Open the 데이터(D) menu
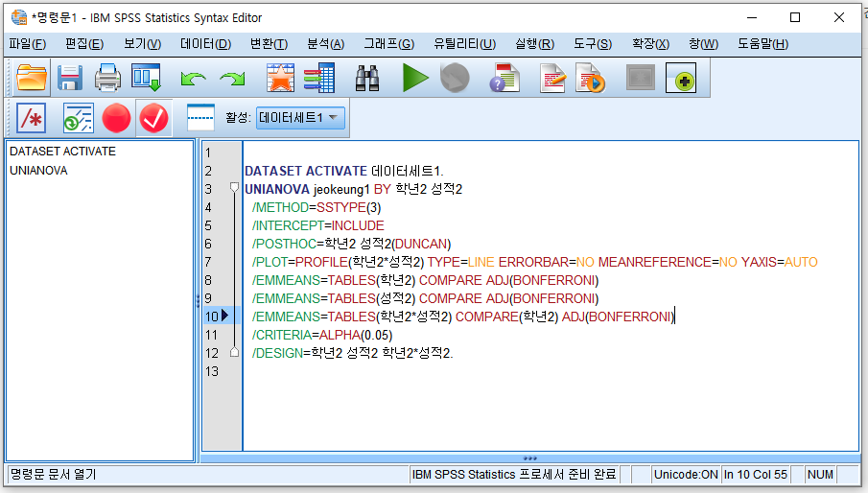Screen dimensions: 868x493 click(205, 44)
